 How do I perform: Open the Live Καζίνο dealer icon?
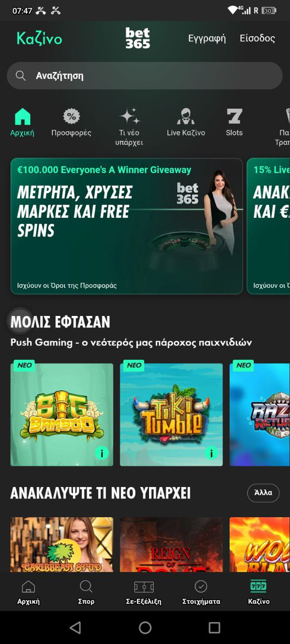[186, 117]
